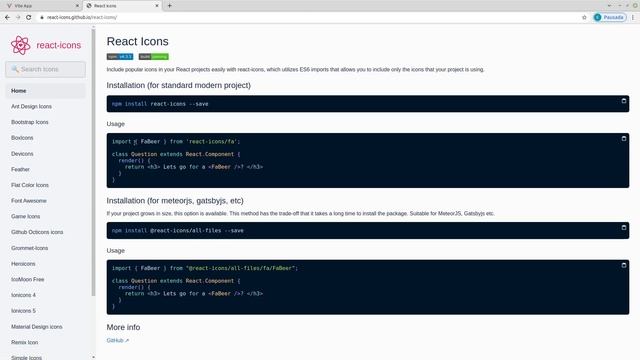Open Grommet-Icons in sidebar
This screenshot has width=640, height=360.
(29, 248)
